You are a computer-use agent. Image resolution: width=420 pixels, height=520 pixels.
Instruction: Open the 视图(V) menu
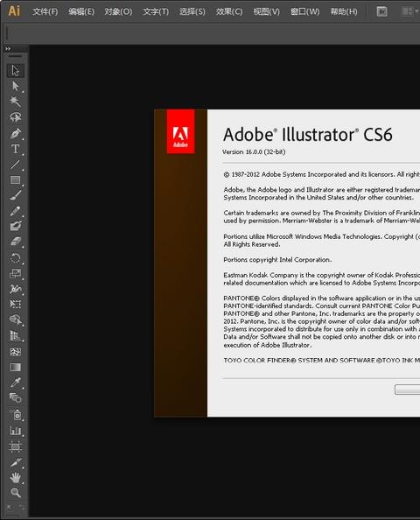pyautogui.click(x=266, y=11)
